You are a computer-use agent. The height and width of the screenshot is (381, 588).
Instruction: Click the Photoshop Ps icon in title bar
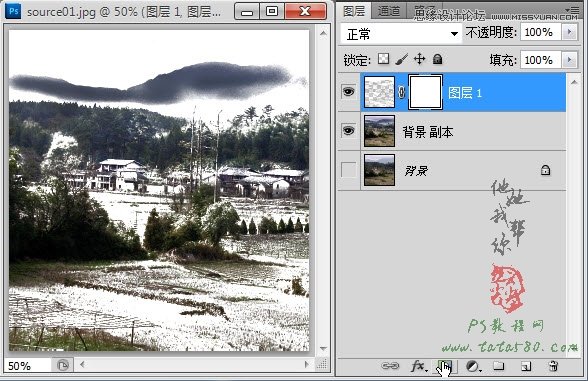tap(14, 11)
